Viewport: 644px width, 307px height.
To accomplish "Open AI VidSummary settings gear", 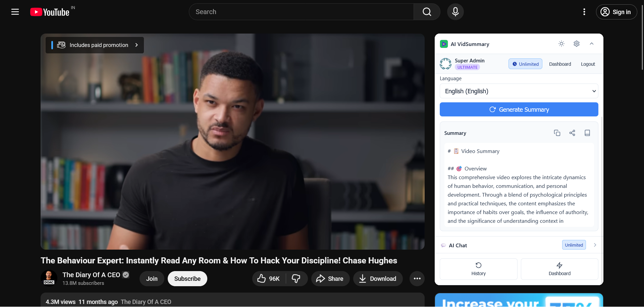I will (577, 44).
